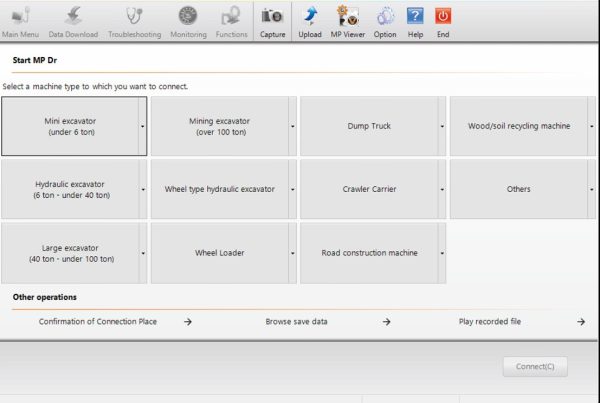Screen dimensions: 600x403
Task: Open the Others dropdown arrow
Action: pos(592,189)
